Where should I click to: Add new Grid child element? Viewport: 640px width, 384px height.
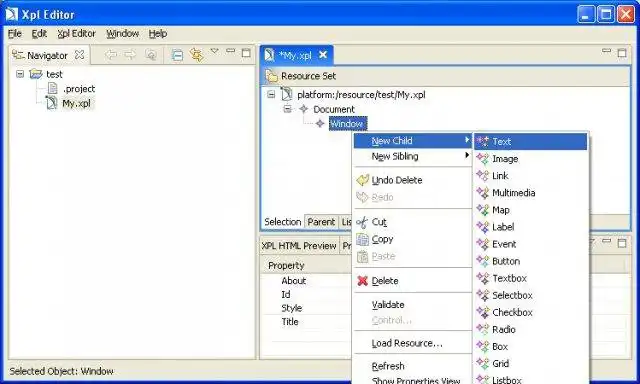[x=531, y=363]
